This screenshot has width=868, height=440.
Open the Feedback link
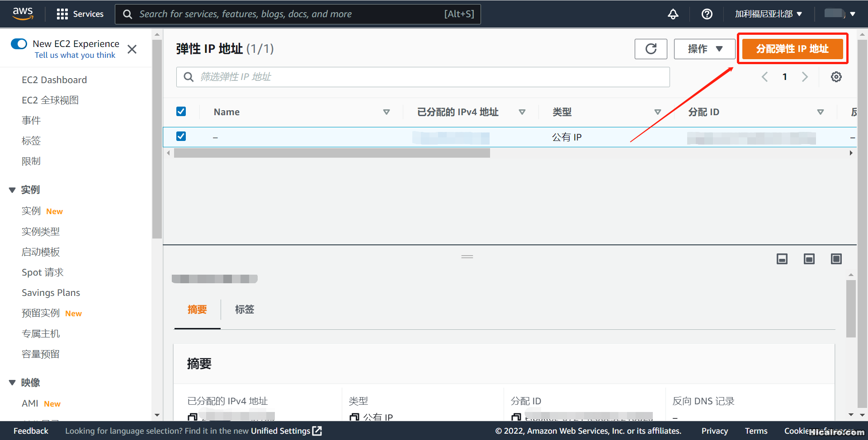click(x=30, y=431)
